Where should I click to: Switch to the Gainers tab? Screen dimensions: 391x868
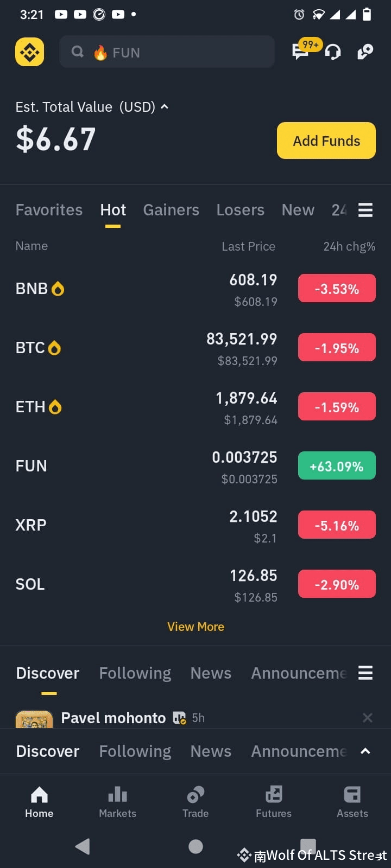[171, 210]
